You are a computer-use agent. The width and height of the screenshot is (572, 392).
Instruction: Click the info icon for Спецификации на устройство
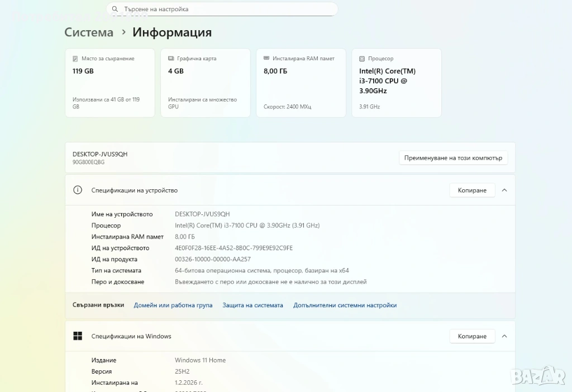pos(78,190)
